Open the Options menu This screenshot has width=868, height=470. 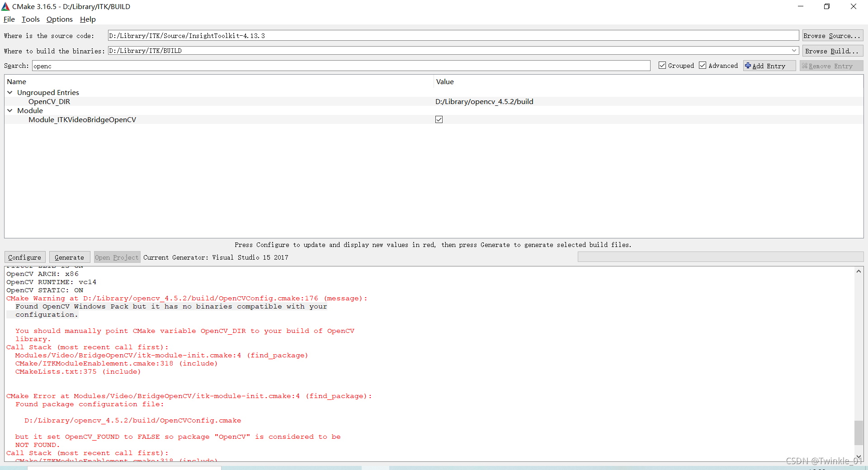click(60, 19)
